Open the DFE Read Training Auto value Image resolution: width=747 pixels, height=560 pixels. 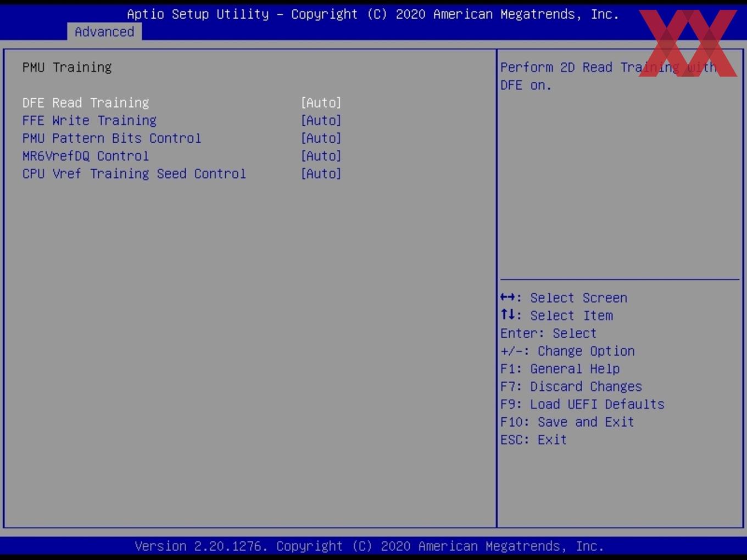[321, 103]
